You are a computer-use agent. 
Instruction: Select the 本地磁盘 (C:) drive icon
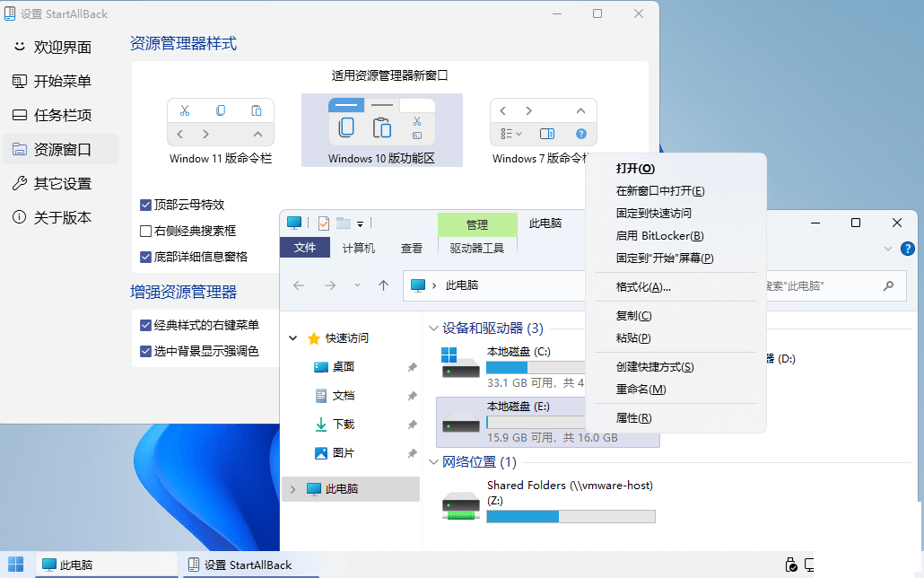click(x=460, y=363)
